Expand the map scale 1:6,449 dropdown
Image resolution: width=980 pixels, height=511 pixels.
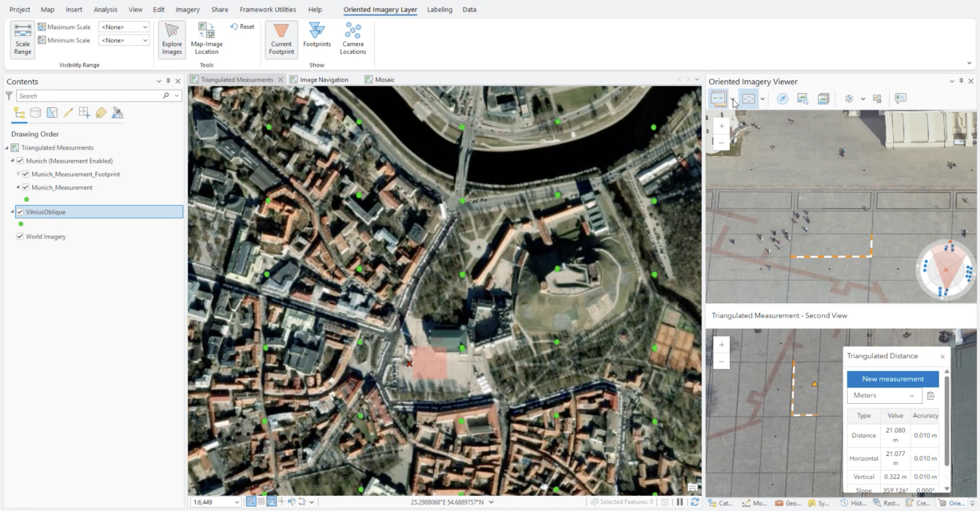[x=237, y=502]
